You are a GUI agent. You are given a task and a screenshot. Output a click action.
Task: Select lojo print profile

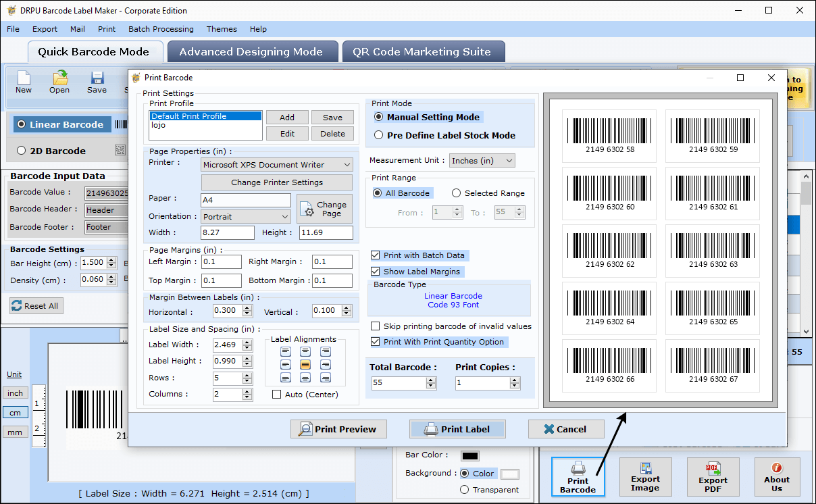click(x=205, y=125)
